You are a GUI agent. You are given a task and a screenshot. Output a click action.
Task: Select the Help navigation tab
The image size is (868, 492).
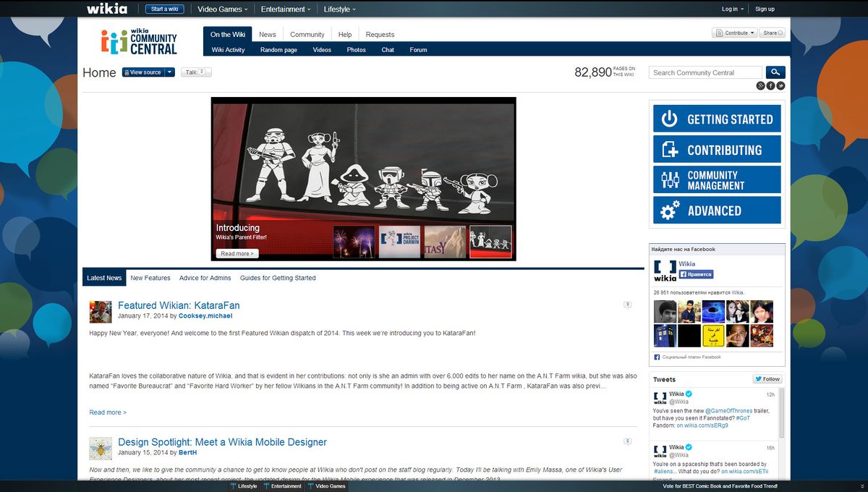[345, 35]
